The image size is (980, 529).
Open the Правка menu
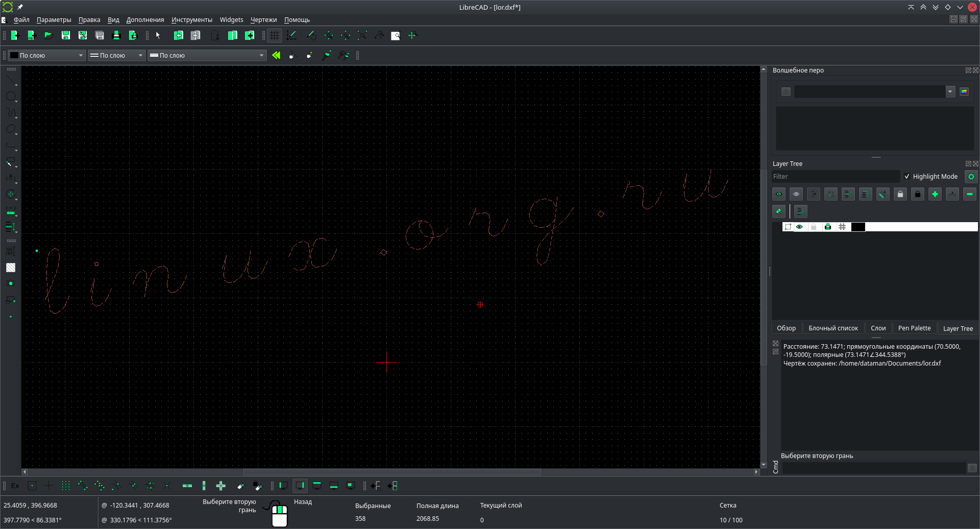(89, 20)
